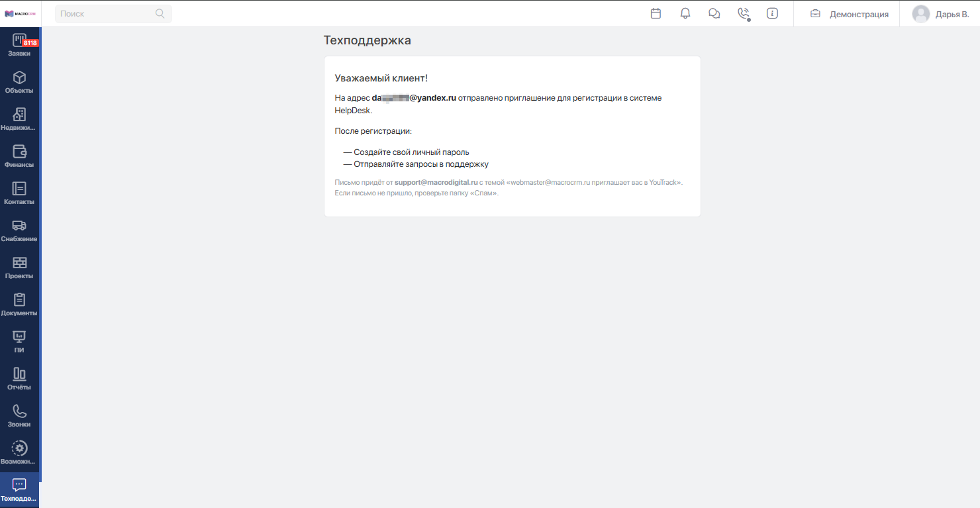Open Звонки phone icon in sidebar
The image size is (980, 508).
19,417
